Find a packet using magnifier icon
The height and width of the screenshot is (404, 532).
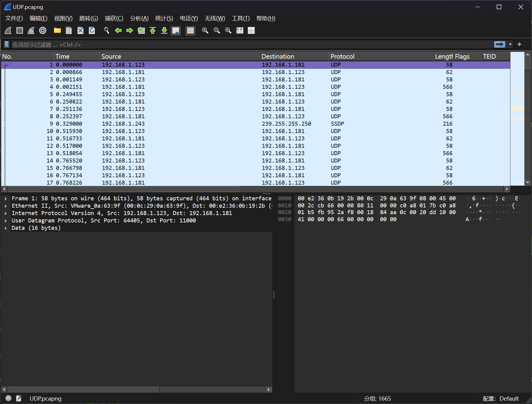[x=107, y=30]
